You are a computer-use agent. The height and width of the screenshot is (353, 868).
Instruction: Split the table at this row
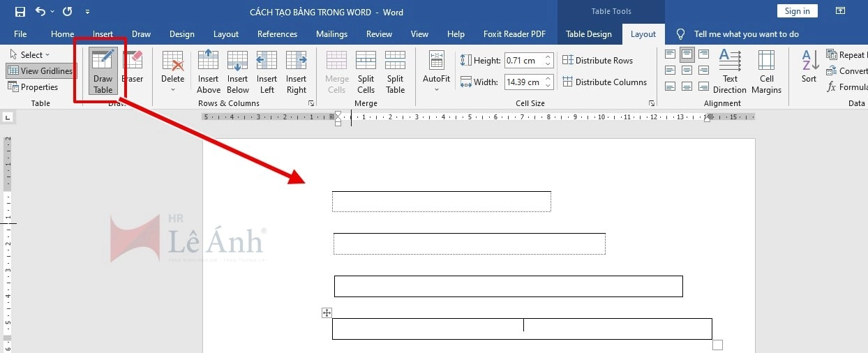click(395, 71)
